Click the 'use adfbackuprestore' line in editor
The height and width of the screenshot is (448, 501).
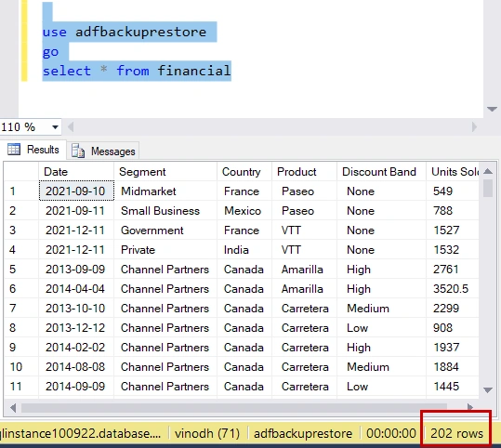click(125, 32)
